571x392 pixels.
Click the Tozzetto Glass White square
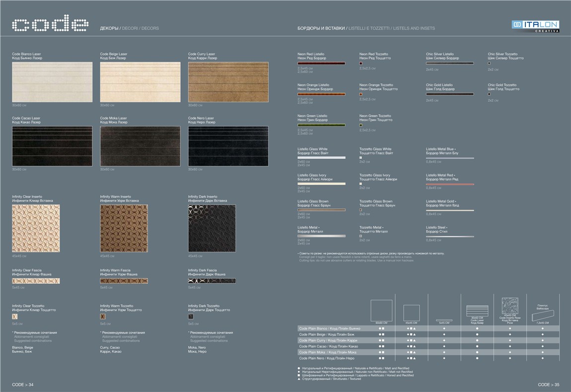(360, 158)
